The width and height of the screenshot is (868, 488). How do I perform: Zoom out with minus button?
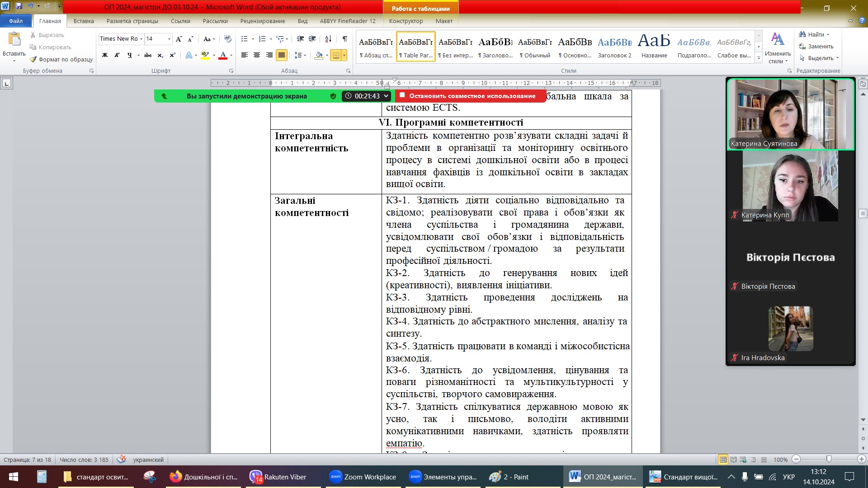pos(797,460)
